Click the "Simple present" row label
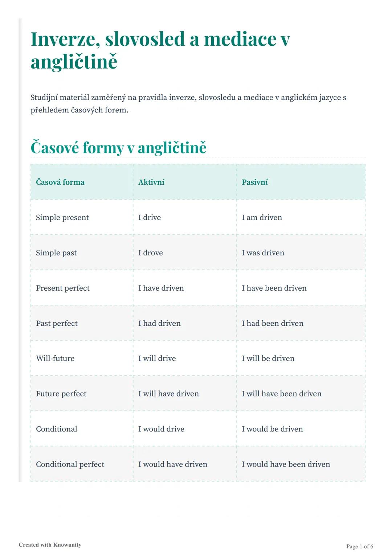The width and height of the screenshot is (392, 554). (62, 217)
